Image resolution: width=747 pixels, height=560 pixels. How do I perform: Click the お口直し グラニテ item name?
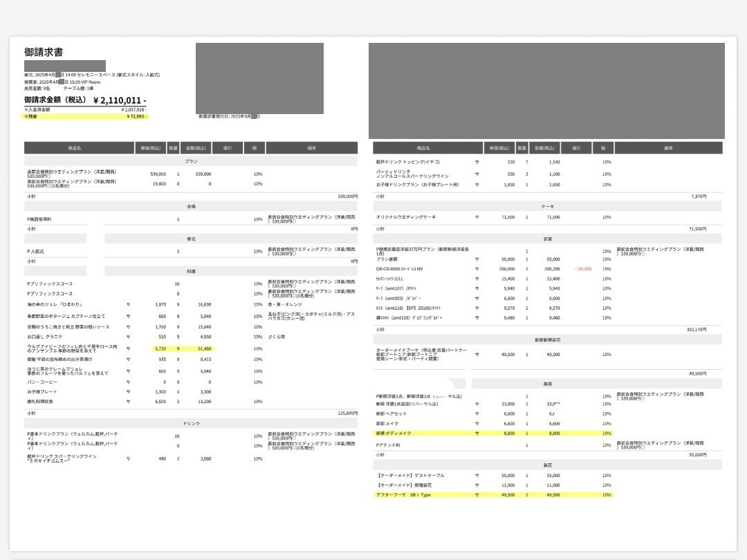coord(45,337)
